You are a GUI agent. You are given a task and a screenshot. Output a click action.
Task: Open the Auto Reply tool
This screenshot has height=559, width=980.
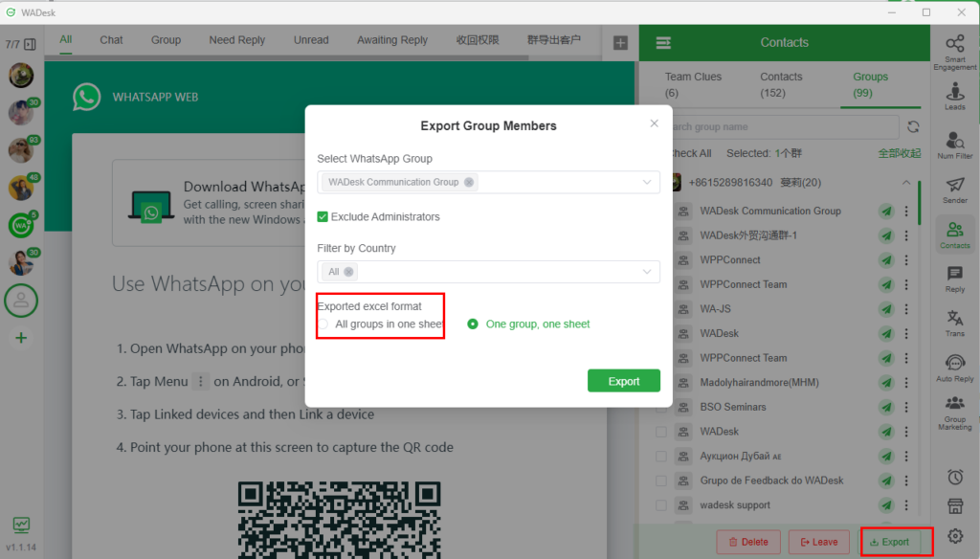click(954, 368)
